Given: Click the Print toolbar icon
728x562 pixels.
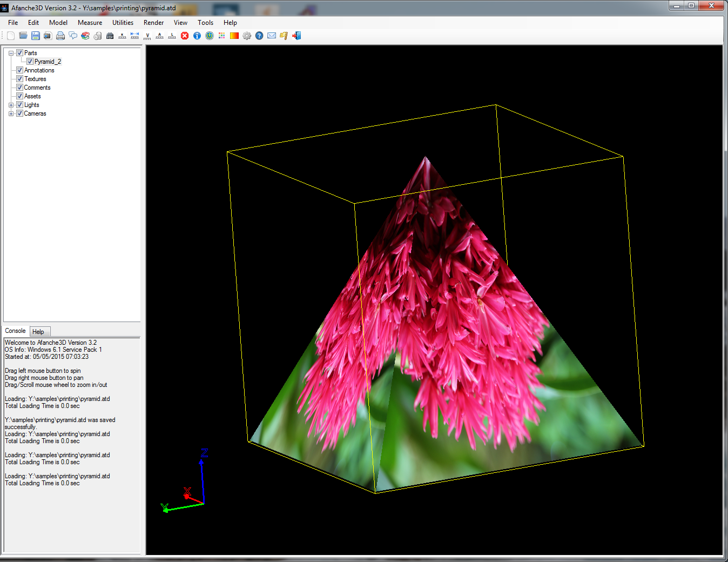Looking at the screenshot, I should coord(60,36).
